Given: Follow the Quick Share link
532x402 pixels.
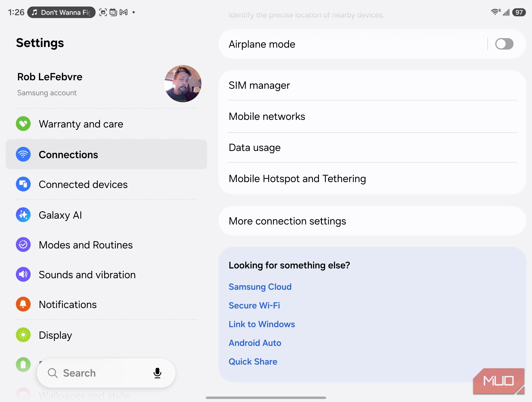Looking at the screenshot, I should click(253, 362).
